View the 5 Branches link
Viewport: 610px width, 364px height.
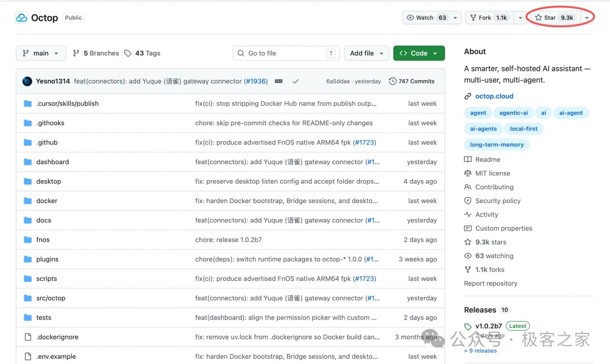[95, 53]
